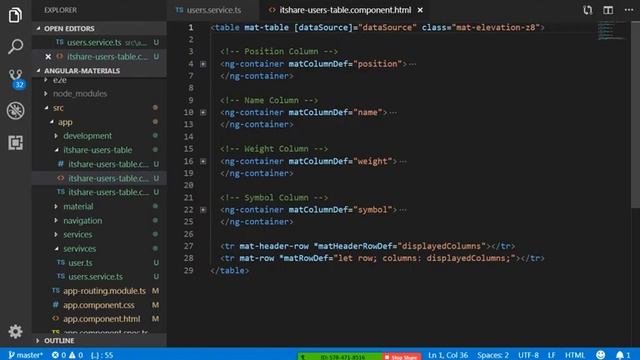Place cursor on line 27 mat-header-row code
Viewport: 640px width, 360px height.
[367, 246]
